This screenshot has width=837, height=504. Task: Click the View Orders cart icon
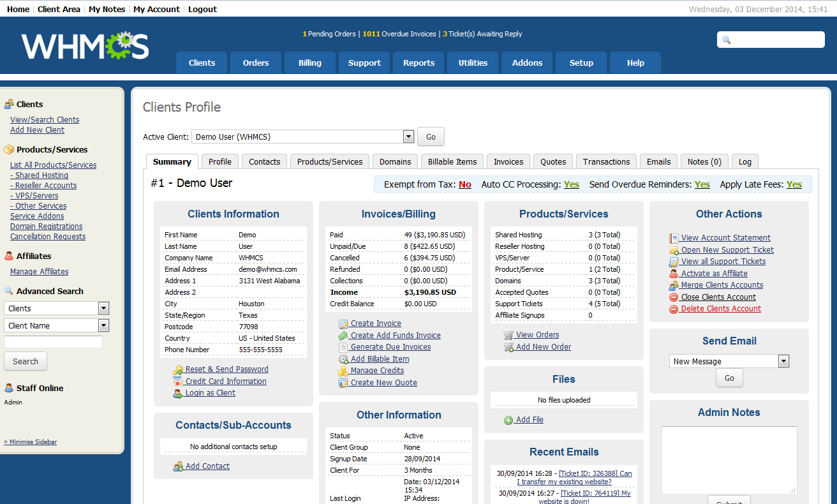(x=508, y=335)
